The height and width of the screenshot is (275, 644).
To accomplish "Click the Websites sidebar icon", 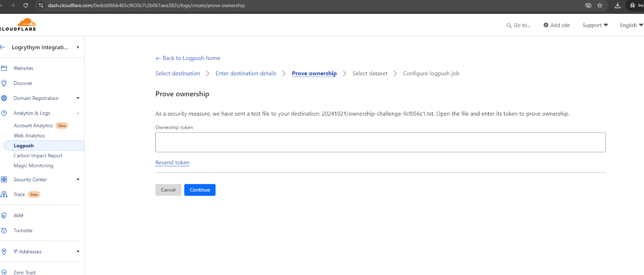I will click(4, 68).
